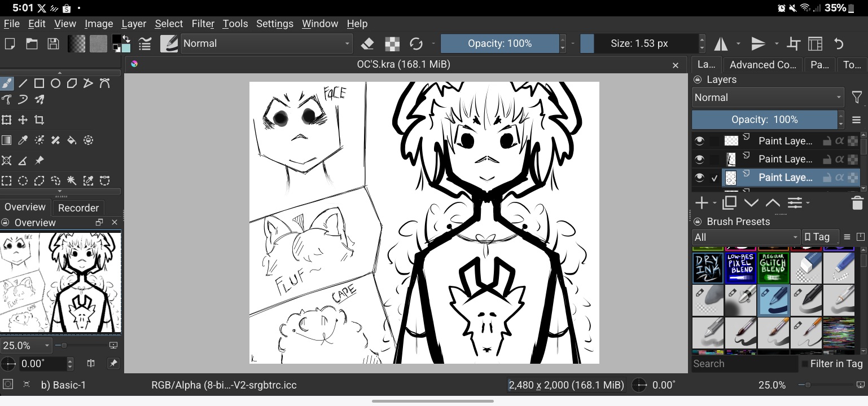The width and height of the screenshot is (868, 406).
Task: Toggle vertical mirror tool
Action: [x=759, y=44]
